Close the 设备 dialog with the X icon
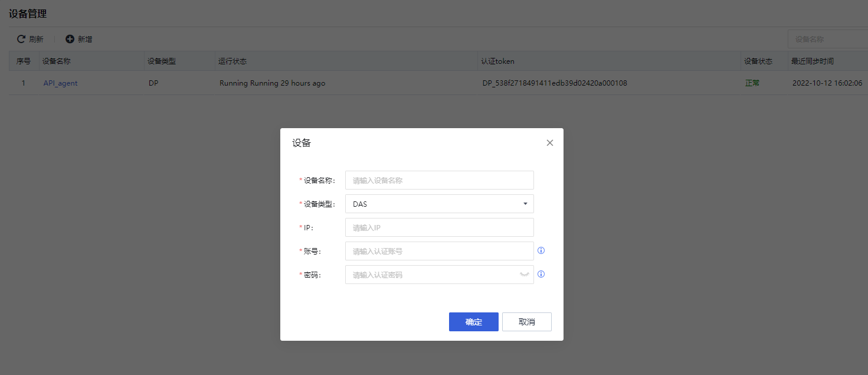This screenshot has height=375, width=868. 549,142
